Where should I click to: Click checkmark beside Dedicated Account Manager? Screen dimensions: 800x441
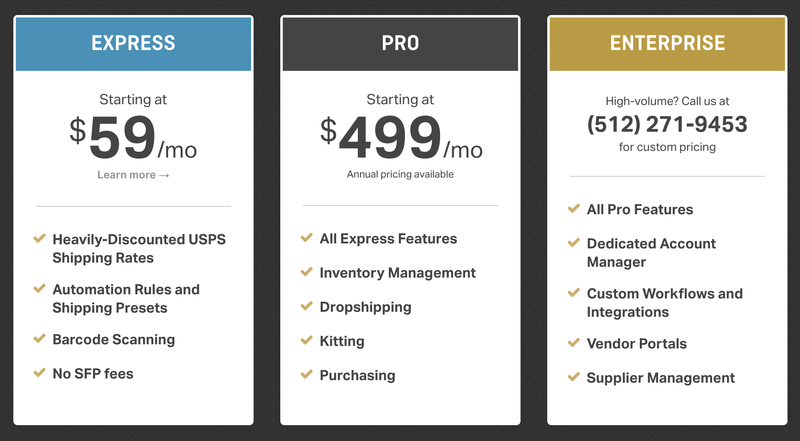click(x=573, y=242)
